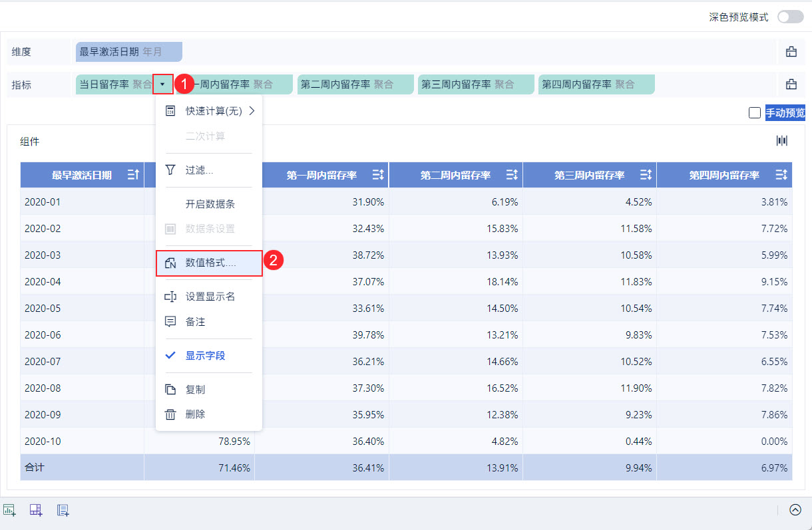
Task: Click sort dropdown on 第二周内留存率 column
Action: click(511, 175)
